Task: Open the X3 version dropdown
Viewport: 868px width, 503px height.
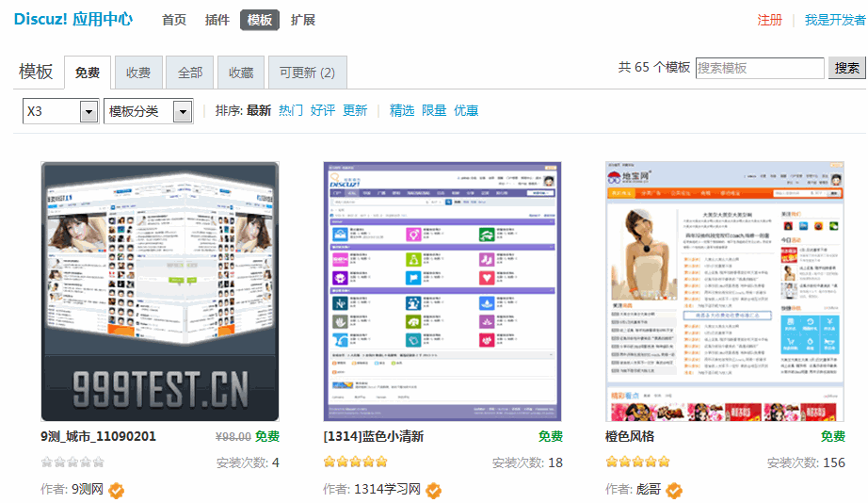Action: [60, 111]
